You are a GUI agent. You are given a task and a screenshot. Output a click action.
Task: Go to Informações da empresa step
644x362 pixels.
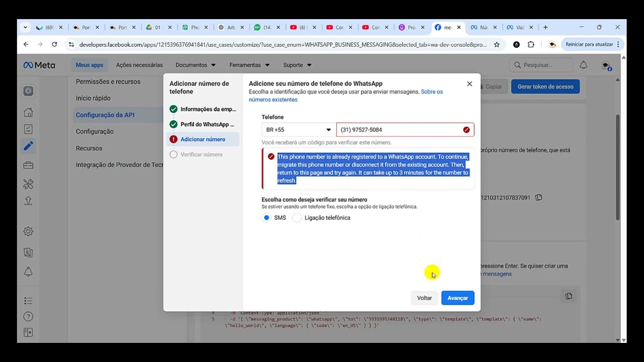coord(203,109)
